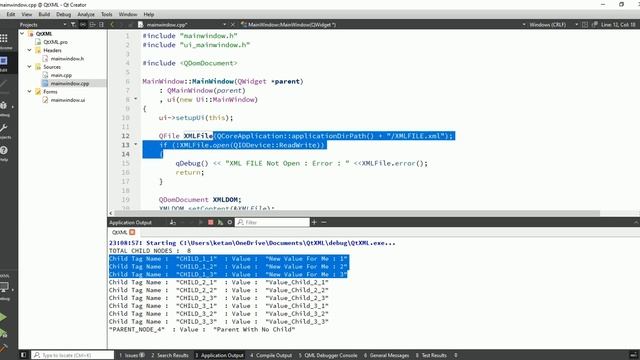Re-run the application from output toolbar
640x360 pixels.
(x=200, y=222)
